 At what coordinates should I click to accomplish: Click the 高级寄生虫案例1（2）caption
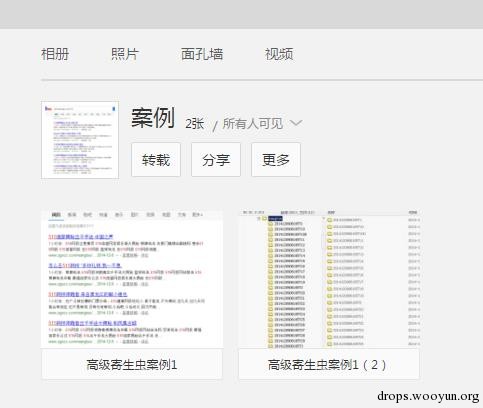[327, 365]
